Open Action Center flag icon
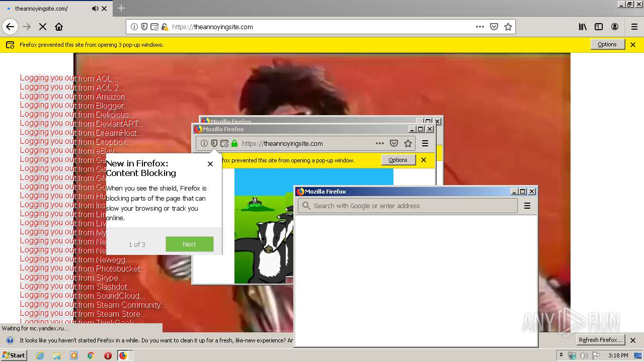Viewport: 644px width, 362px height. click(596, 355)
